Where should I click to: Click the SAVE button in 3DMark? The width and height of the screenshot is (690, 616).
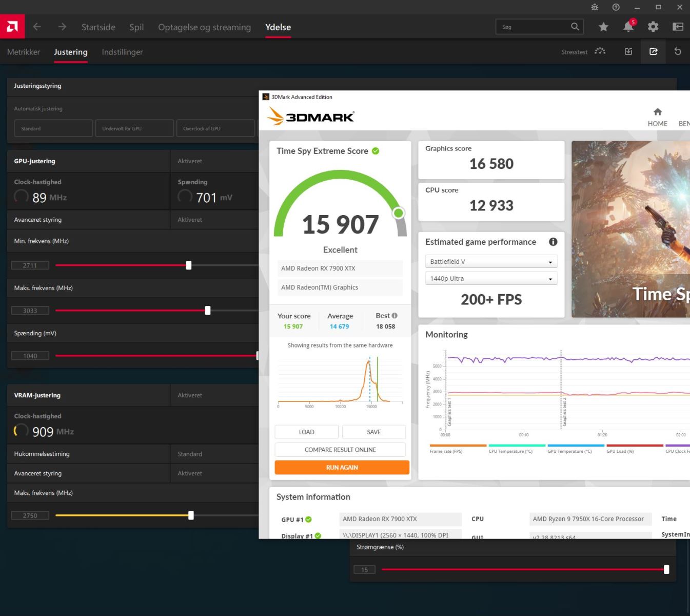374,432
